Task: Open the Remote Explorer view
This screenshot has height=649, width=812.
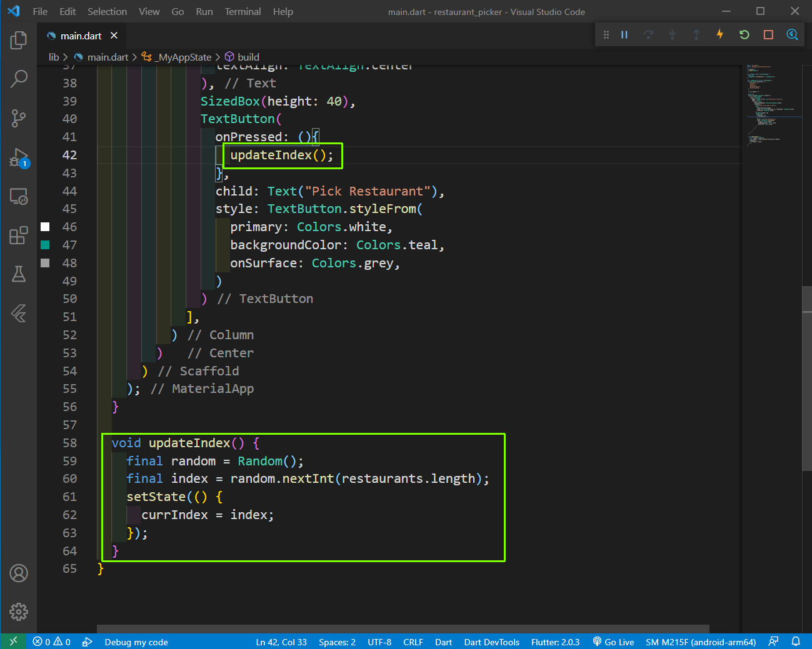Action: [x=19, y=197]
